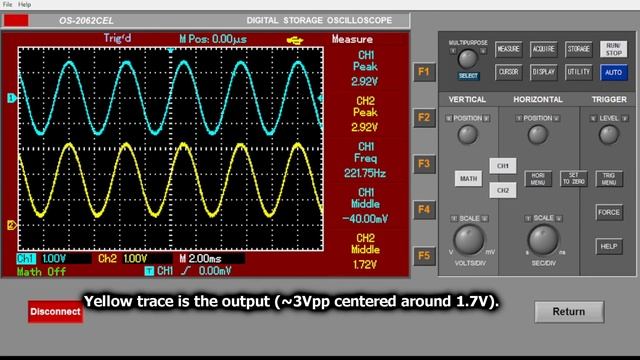Click the horizontal trigger position marker
The image size is (640, 360).
pyautogui.click(x=171, y=50)
